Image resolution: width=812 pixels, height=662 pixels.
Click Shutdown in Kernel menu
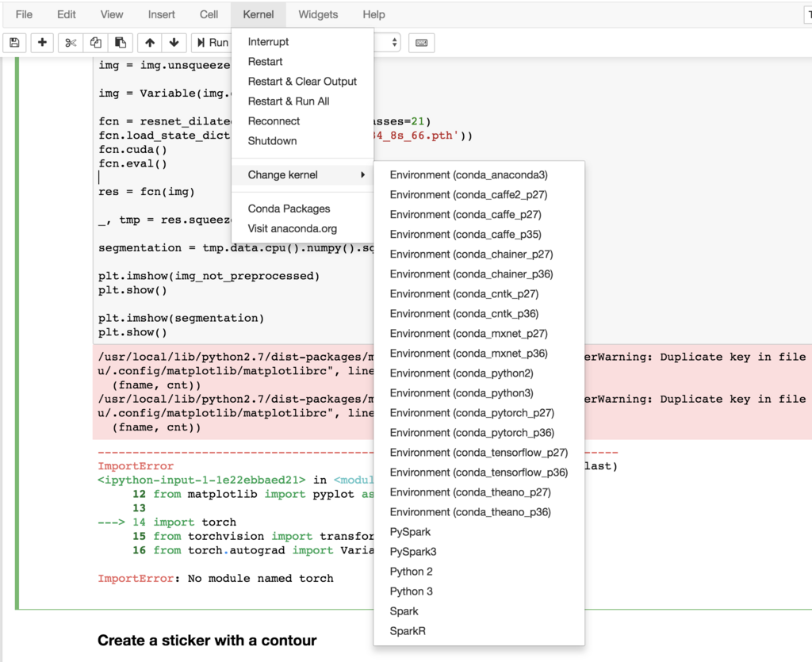[302, 141]
